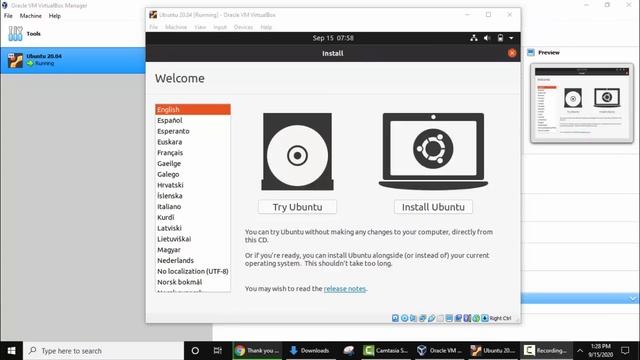Open Machine menu in the VM window
Screen dimensions: 640x360
pyautogui.click(x=176, y=27)
